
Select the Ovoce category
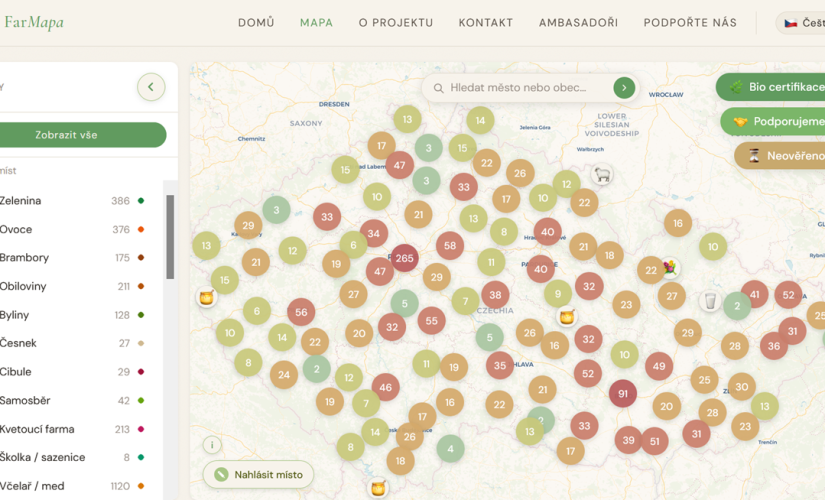tap(72, 229)
